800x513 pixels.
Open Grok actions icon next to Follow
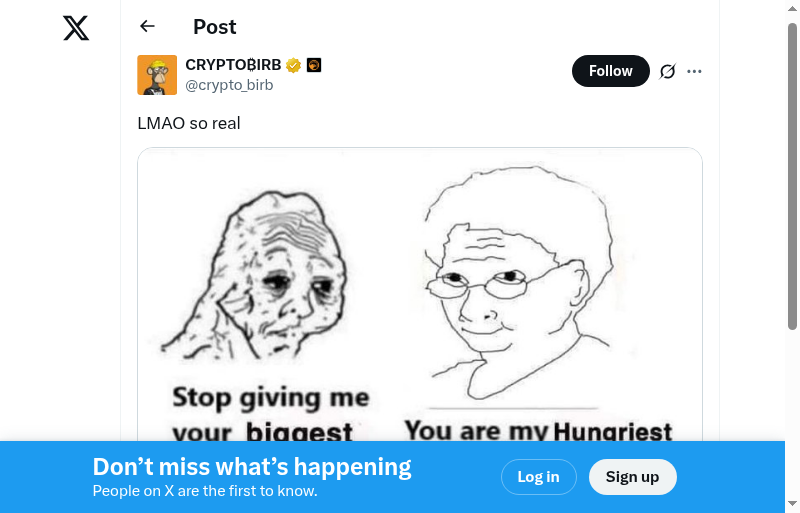[x=668, y=71]
